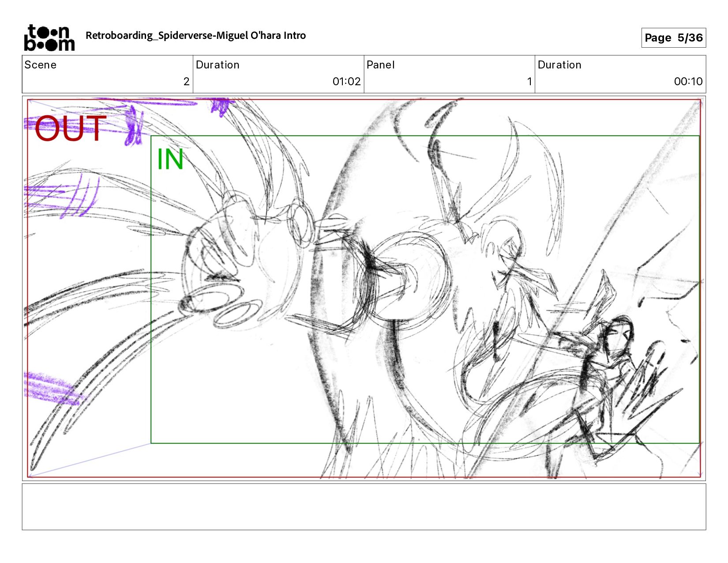
Task: Select the title 'Retroboarding_Spiderverse-Miguel O'hara Intro'
Action: [195, 36]
